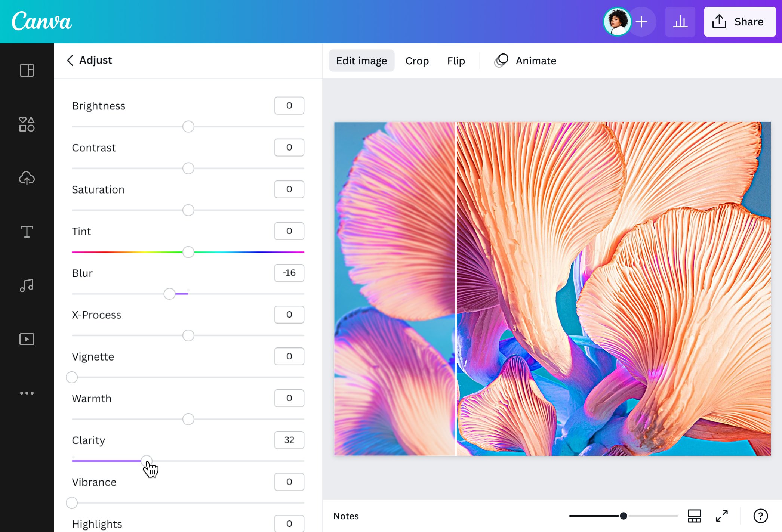Open the Audio panel
782x532 pixels.
(x=27, y=285)
